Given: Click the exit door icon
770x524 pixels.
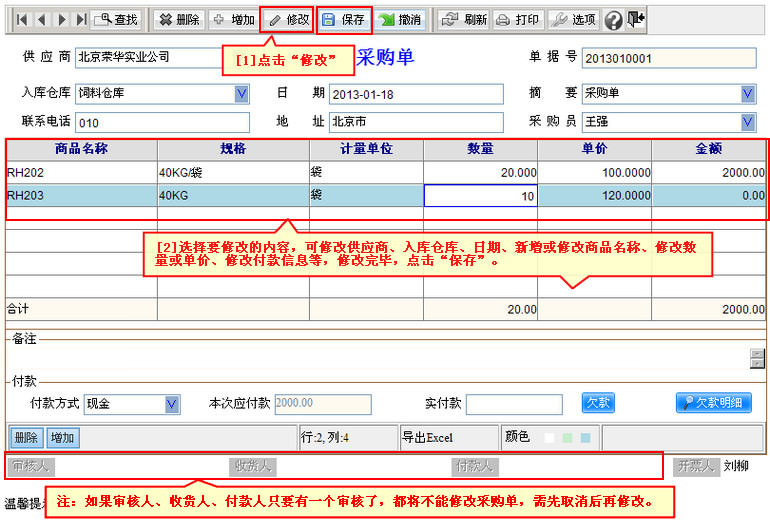Looking at the screenshot, I should coord(636,19).
